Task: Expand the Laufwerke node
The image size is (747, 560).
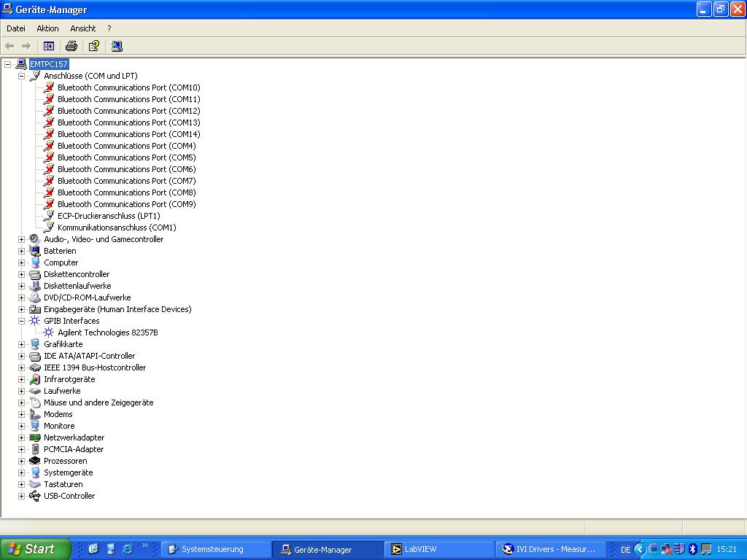Action: coord(21,391)
